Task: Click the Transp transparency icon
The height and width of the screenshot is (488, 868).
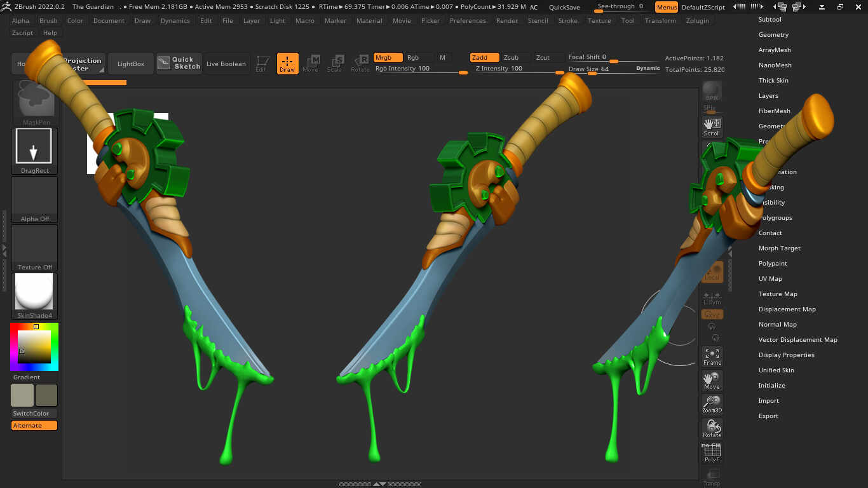Action: (x=712, y=478)
